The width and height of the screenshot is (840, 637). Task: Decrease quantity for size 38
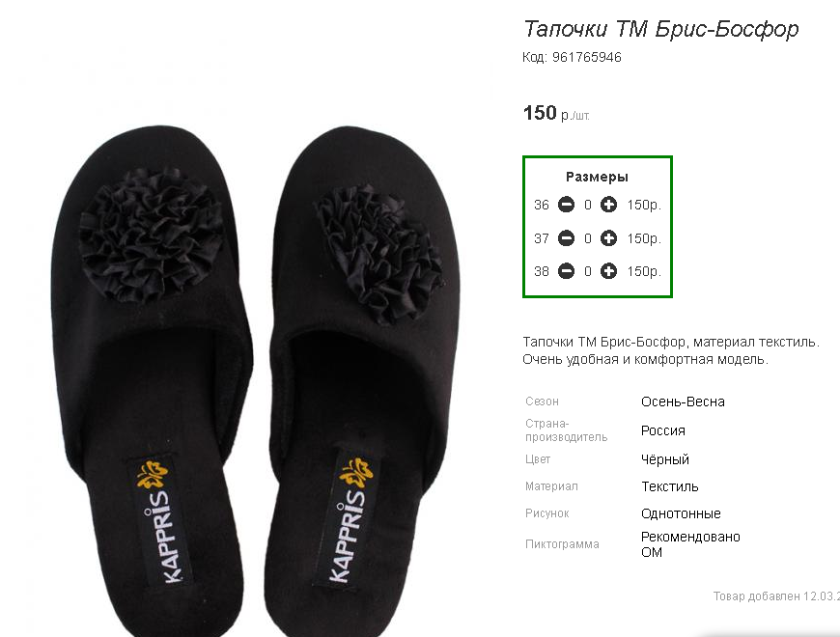pos(566,271)
